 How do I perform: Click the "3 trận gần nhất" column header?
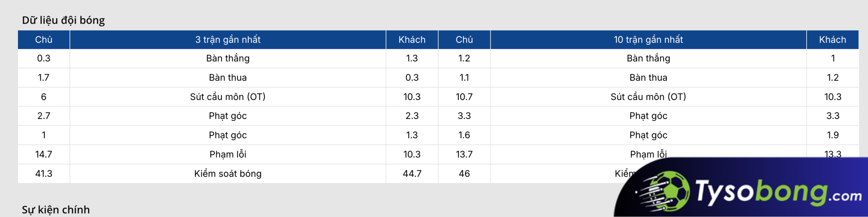(228, 40)
